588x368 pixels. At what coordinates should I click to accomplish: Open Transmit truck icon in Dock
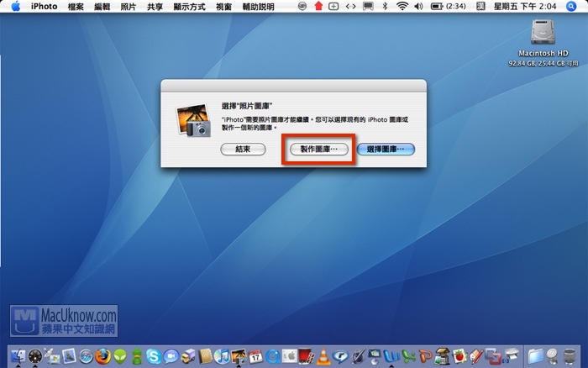coord(188,356)
